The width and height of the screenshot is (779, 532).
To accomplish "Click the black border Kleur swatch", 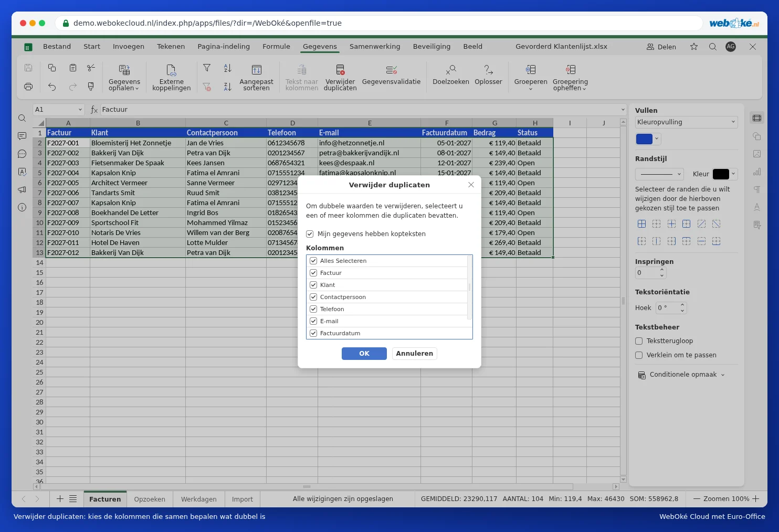I will pos(721,174).
